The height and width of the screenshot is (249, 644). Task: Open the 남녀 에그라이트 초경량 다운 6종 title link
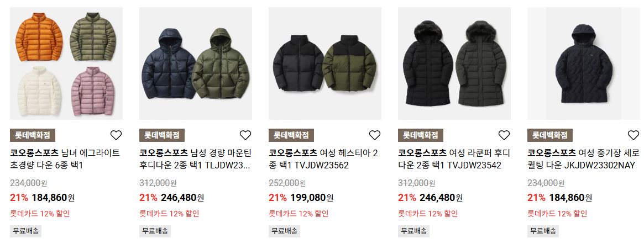click(65, 159)
